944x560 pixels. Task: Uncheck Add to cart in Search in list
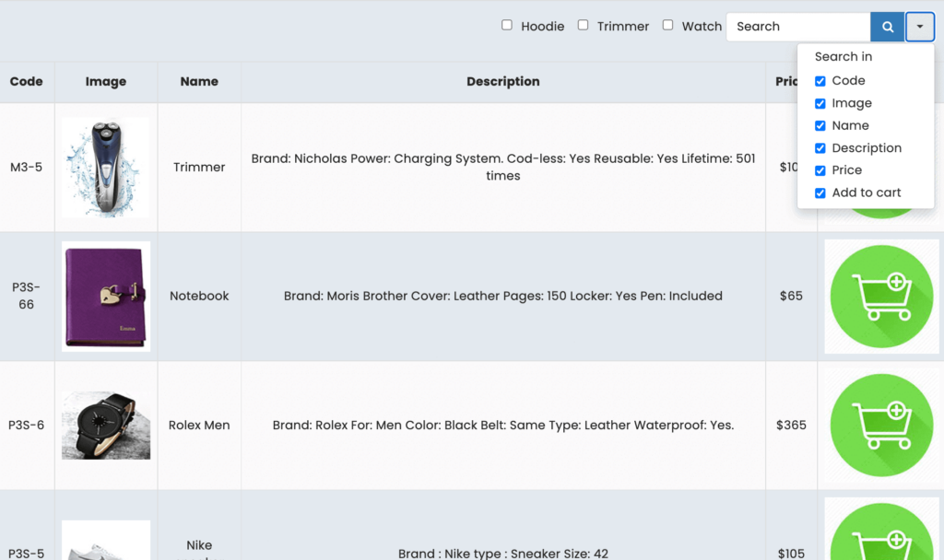[820, 193]
